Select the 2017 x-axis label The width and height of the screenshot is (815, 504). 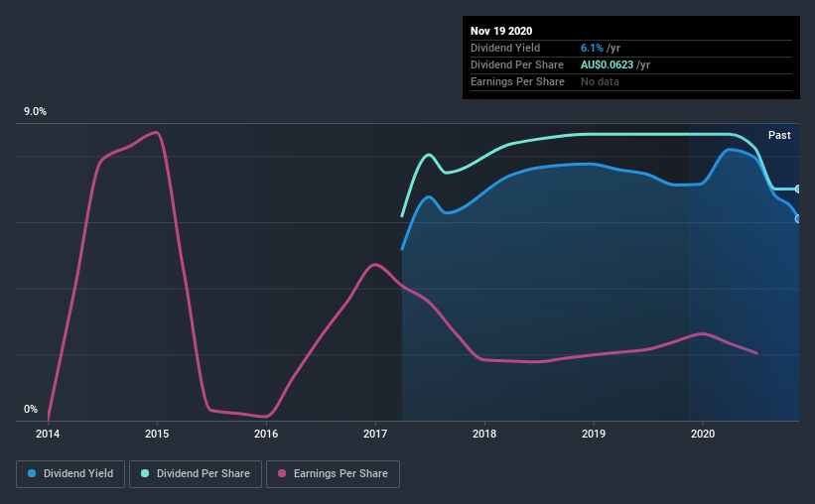point(375,434)
